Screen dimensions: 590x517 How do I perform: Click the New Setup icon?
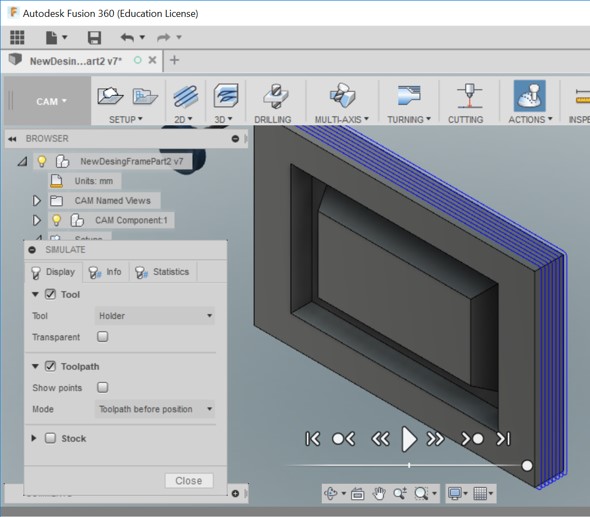click(x=110, y=96)
